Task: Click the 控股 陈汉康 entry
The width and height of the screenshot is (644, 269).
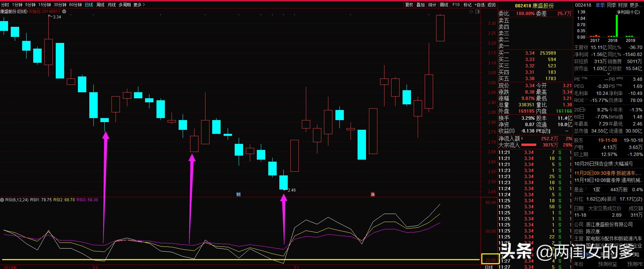Action: (x=587, y=231)
